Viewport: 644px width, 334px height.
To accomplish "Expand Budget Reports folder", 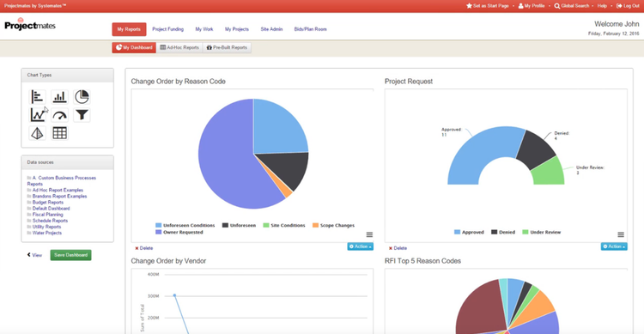I will [x=46, y=203].
